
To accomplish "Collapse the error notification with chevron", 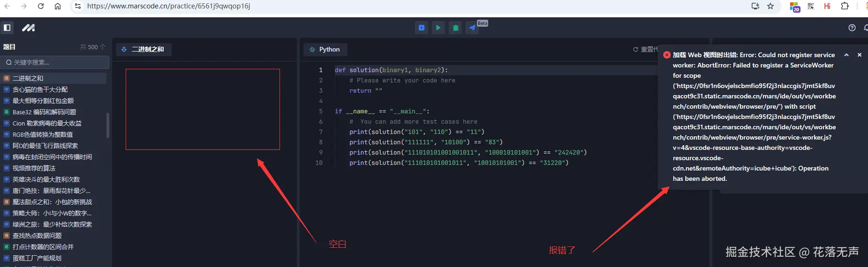I will click(x=846, y=55).
